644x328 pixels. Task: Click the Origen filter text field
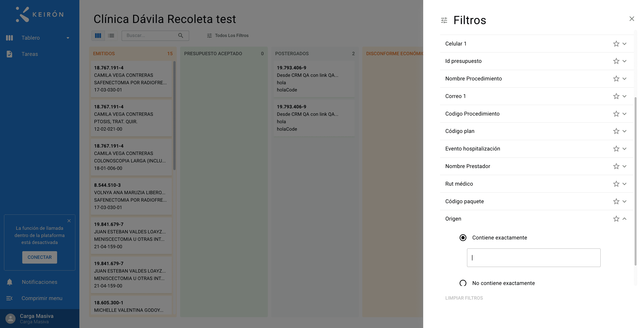[x=534, y=257]
